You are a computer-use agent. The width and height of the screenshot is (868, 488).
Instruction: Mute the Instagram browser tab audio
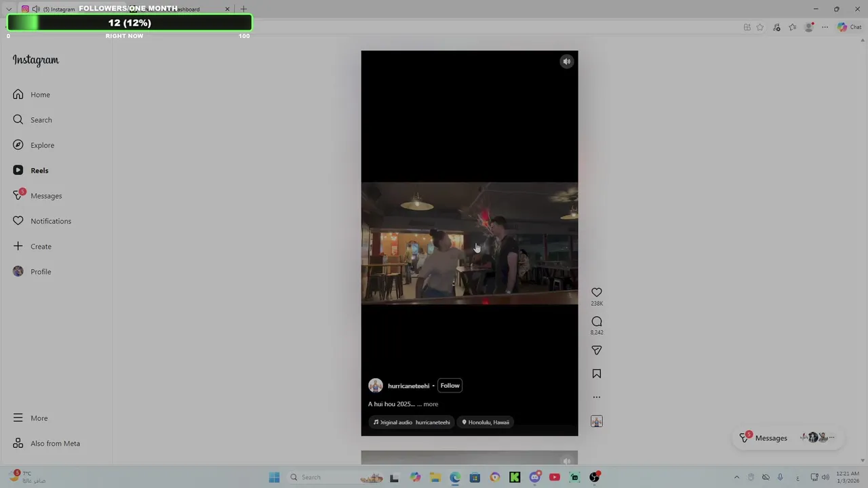coord(36,9)
